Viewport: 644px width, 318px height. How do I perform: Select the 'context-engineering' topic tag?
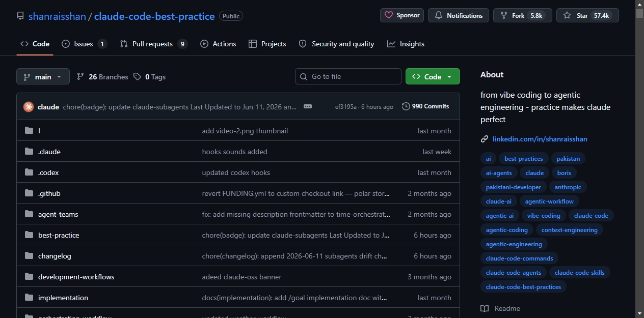click(570, 230)
